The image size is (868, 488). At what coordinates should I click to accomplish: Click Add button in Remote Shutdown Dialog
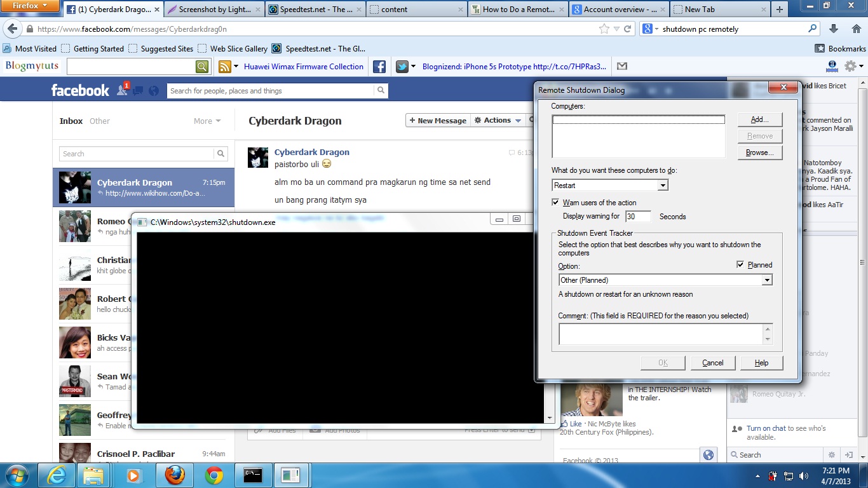point(760,119)
